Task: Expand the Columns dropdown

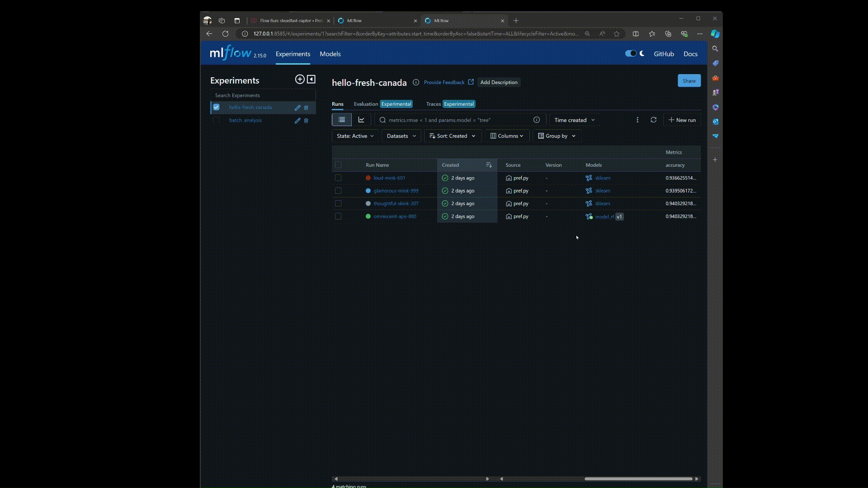Action: [x=507, y=136]
